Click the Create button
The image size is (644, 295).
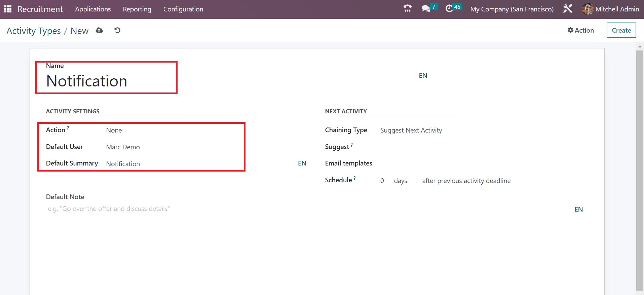621,30
